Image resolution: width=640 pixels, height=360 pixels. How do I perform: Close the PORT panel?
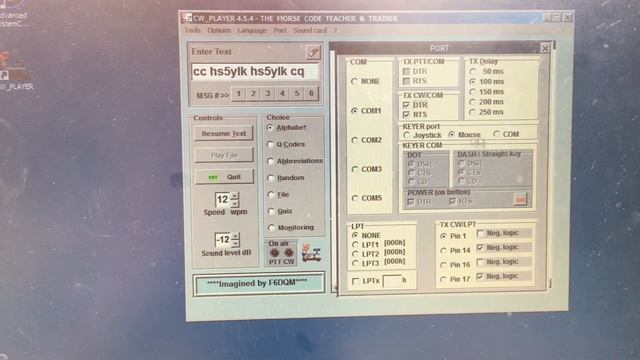(545, 48)
